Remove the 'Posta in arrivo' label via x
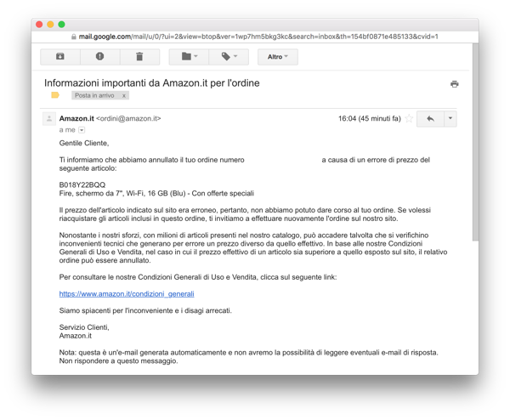Image resolution: width=510 pixels, height=420 pixels. click(124, 96)
